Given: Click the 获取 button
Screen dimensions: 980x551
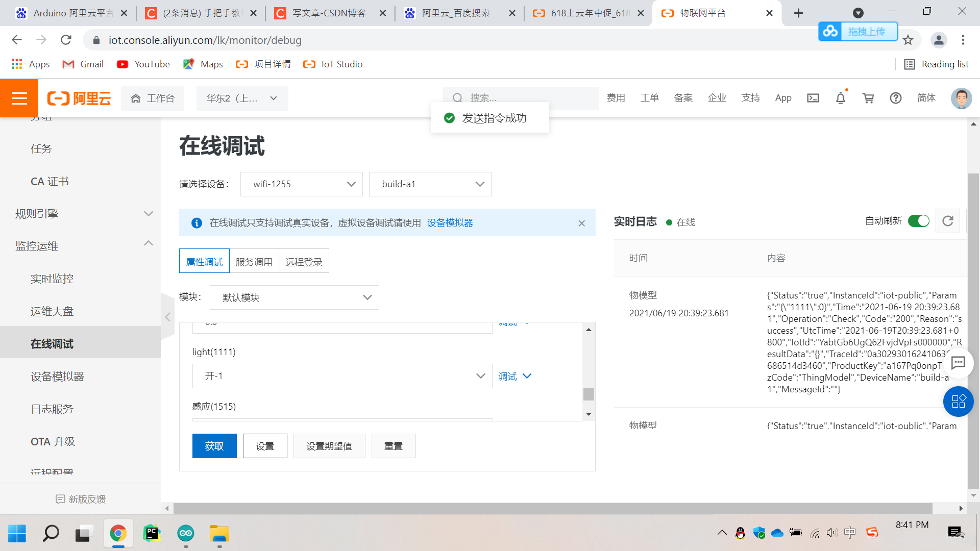Looking at the screenshot, I should (214, 445).
